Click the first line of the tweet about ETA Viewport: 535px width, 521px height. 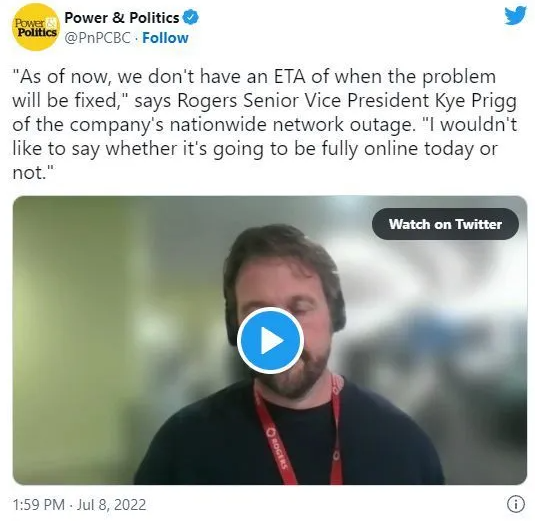[254, 76]
